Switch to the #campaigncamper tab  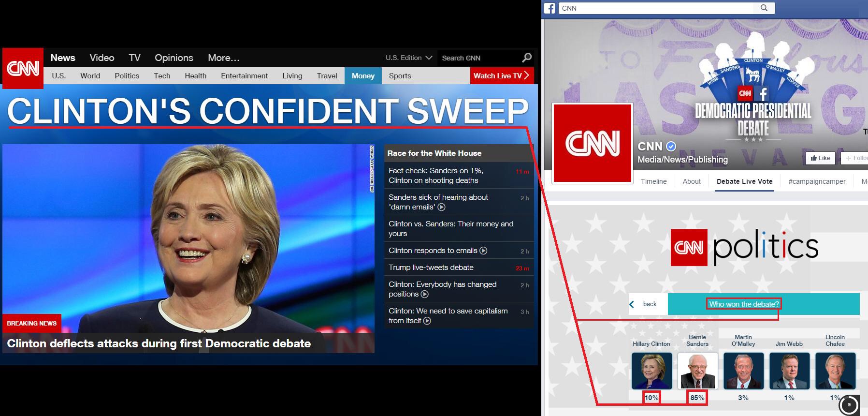pos(817,181)
